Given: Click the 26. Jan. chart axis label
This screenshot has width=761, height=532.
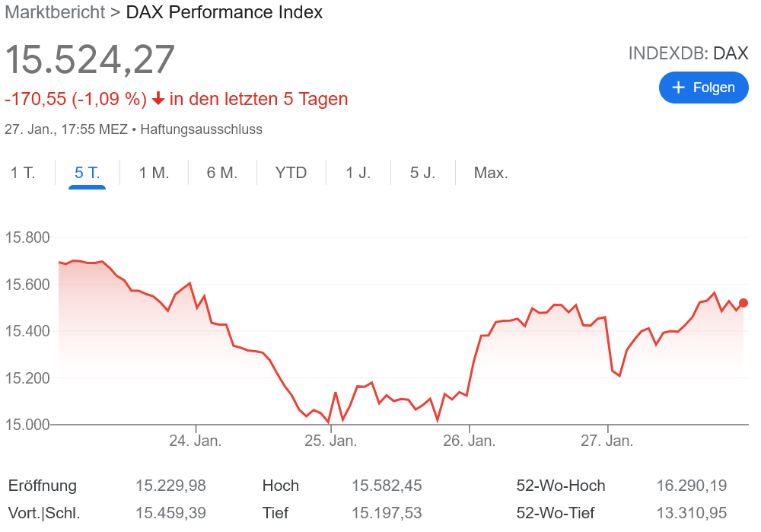Looking at the screenshot, I should [469, 441].
